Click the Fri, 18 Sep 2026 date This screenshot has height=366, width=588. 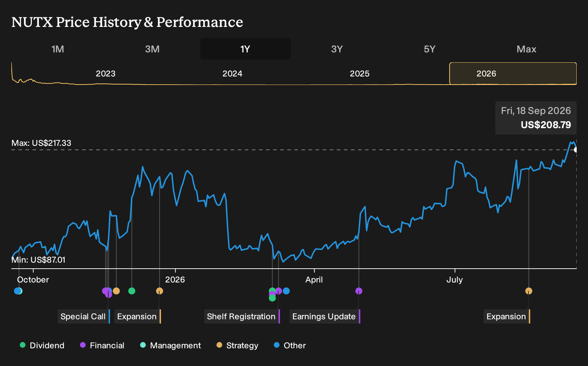pos(536,111)
